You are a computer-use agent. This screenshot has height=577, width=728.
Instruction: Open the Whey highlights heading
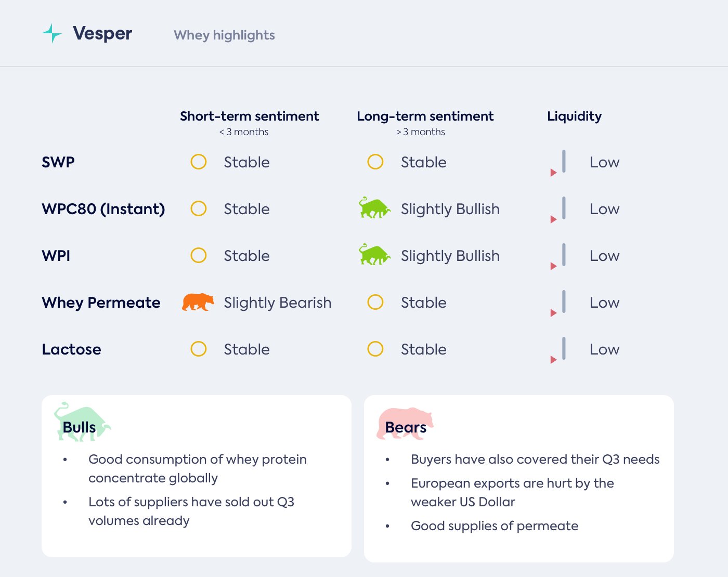[224, 35]
